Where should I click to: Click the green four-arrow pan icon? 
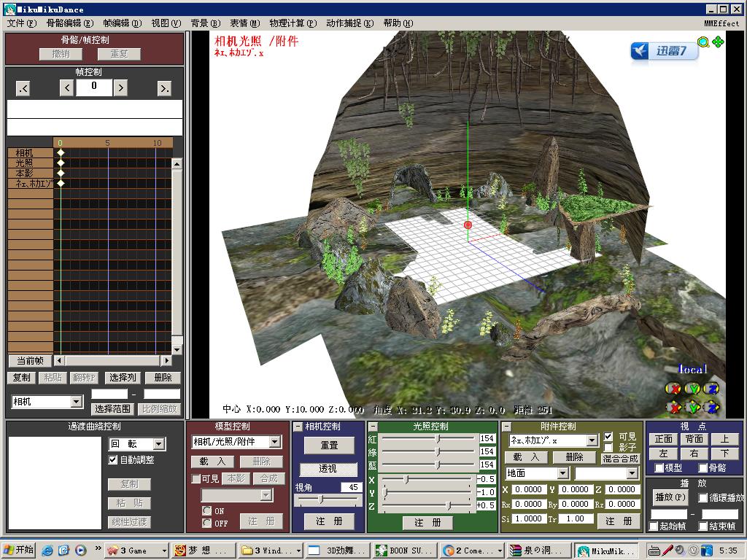click(718, 42)
